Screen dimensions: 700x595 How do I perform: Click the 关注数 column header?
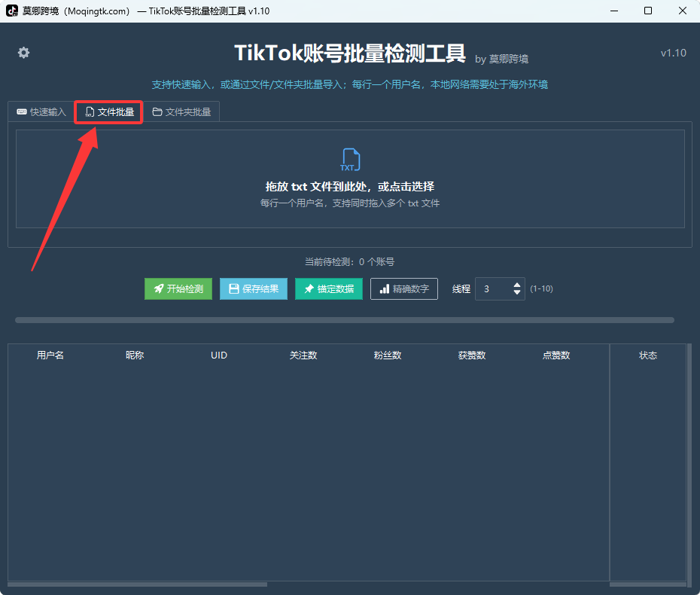coord(303,355)
